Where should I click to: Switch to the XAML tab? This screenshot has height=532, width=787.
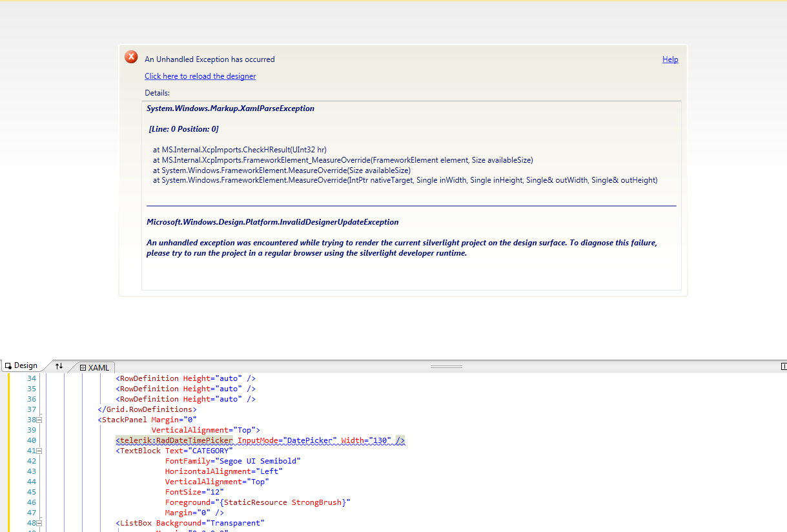94,367
